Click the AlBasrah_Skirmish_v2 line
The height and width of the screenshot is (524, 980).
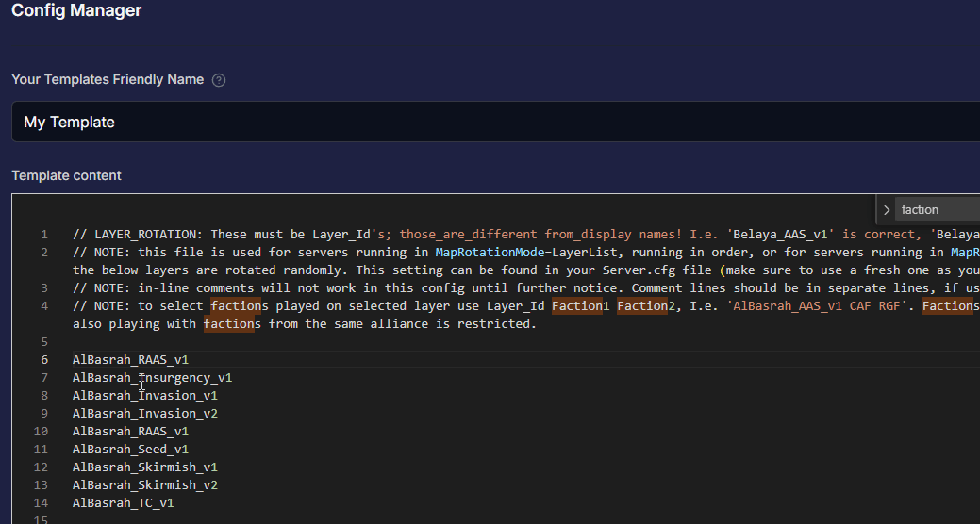(145, 485)
